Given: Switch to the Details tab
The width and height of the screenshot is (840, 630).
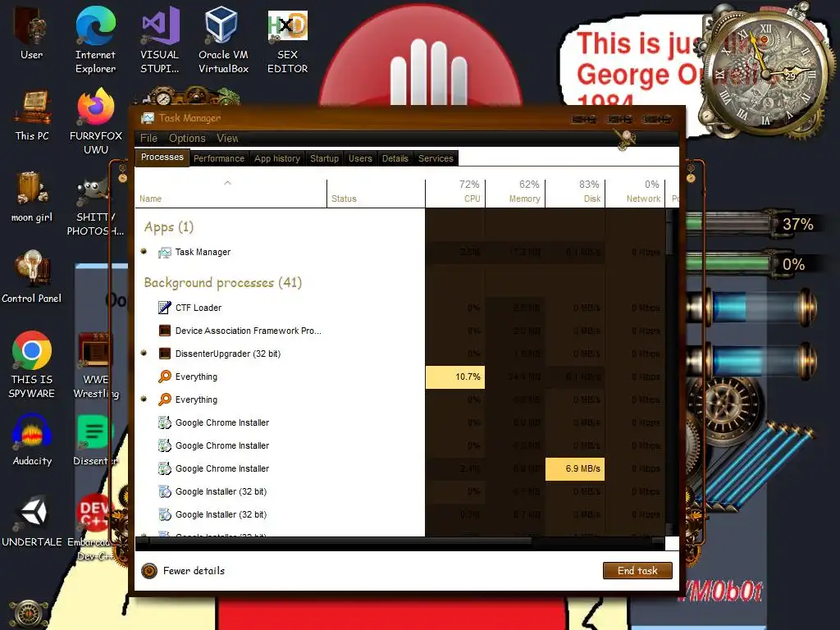Looking at the screenshot, I should pos(395,158).
